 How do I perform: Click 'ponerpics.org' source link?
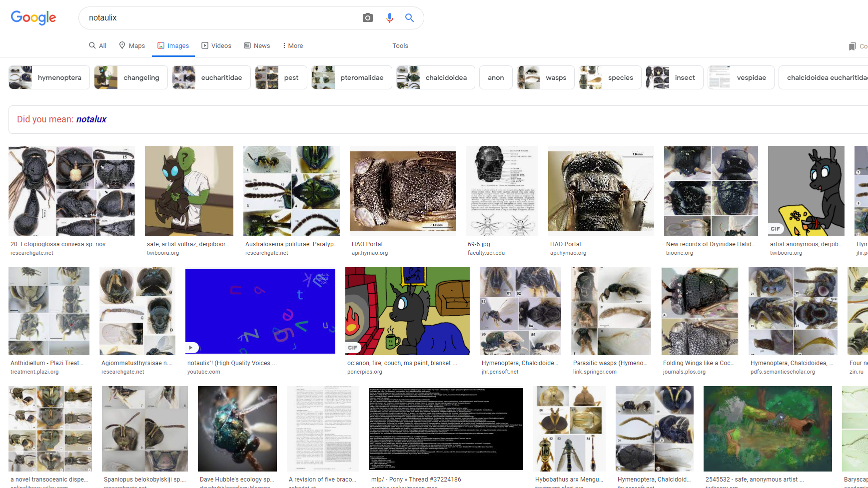(365, 372)
